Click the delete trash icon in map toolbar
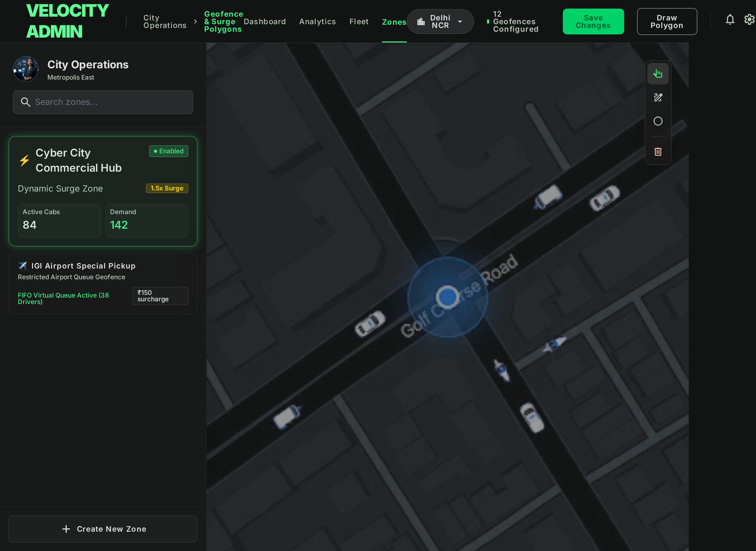 (x=658, y=152)
